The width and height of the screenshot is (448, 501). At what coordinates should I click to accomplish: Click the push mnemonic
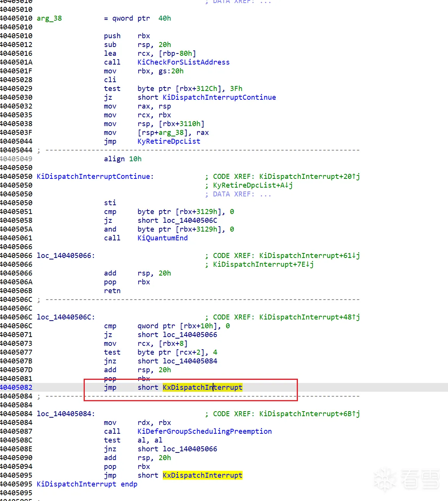[112, 36]
